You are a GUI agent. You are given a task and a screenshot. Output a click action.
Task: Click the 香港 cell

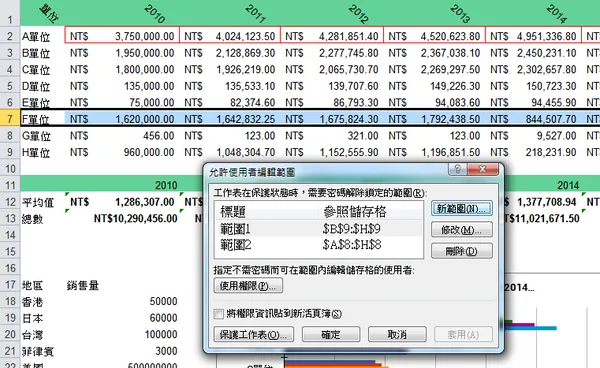pyautogui.click(x=42, y=302)
